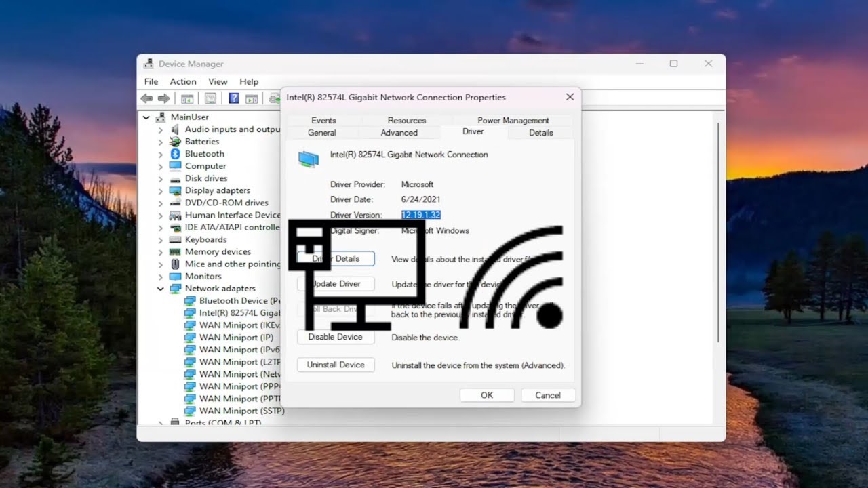Click the Back arrow in Device Manager toolbar

click(146, 98)
